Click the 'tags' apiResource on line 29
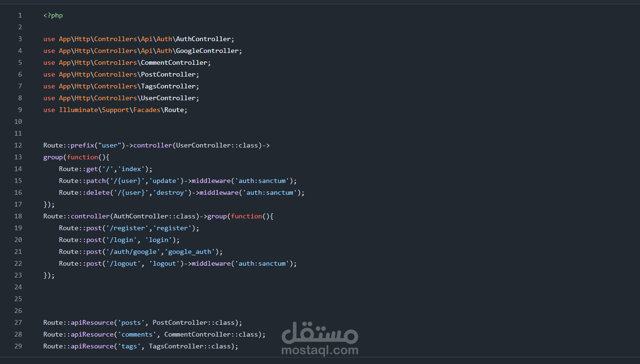Image resolution: width=640 pixels, height=364 pixels. pyautogui.click(x=129, y=346)
